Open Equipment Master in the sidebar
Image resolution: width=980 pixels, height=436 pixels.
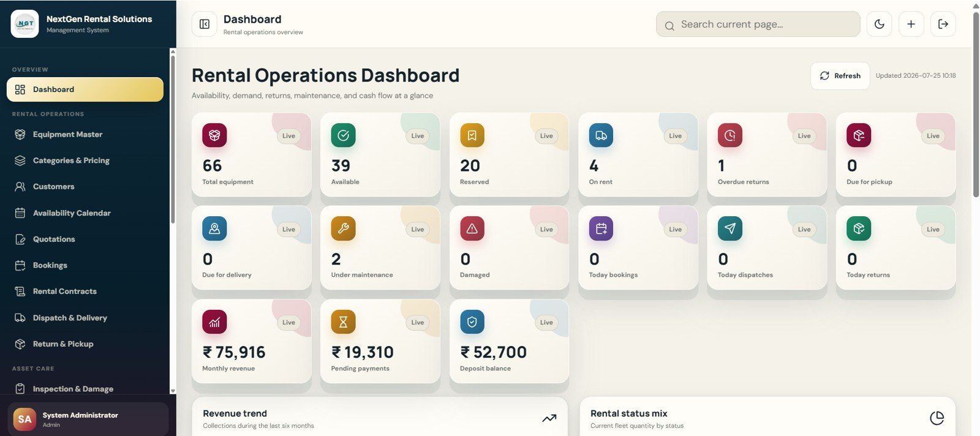click(x=85, y=134)
